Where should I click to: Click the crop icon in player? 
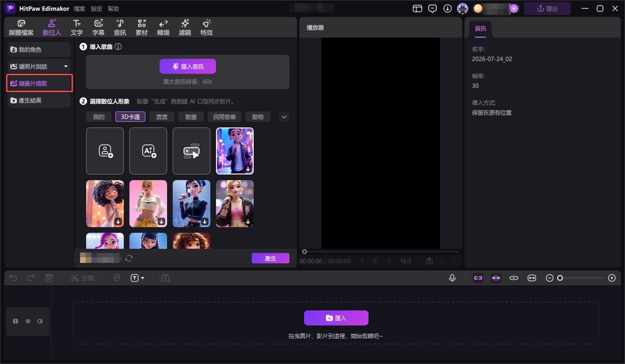pos(443,261)
